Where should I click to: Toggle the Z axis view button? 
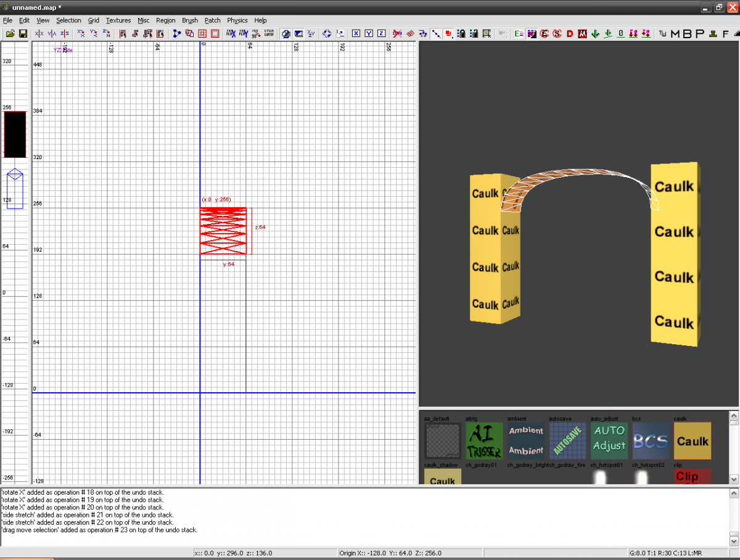381,33
